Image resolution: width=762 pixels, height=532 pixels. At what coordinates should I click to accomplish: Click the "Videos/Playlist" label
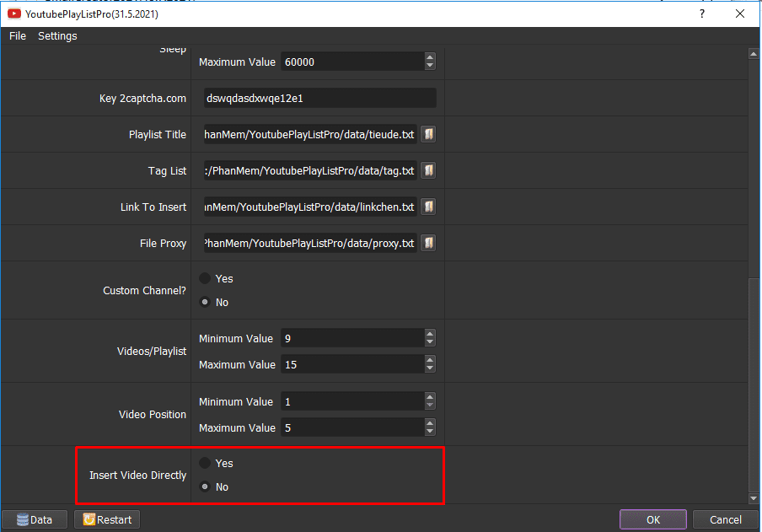[152, 351]
